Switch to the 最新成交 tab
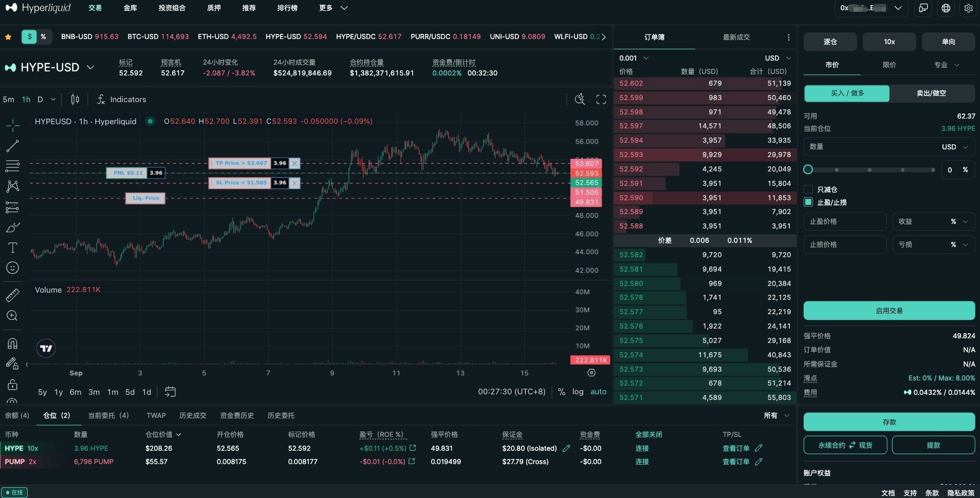Image resolution: width=980 pixels, height=498 pixels. (x=736, y=37)
